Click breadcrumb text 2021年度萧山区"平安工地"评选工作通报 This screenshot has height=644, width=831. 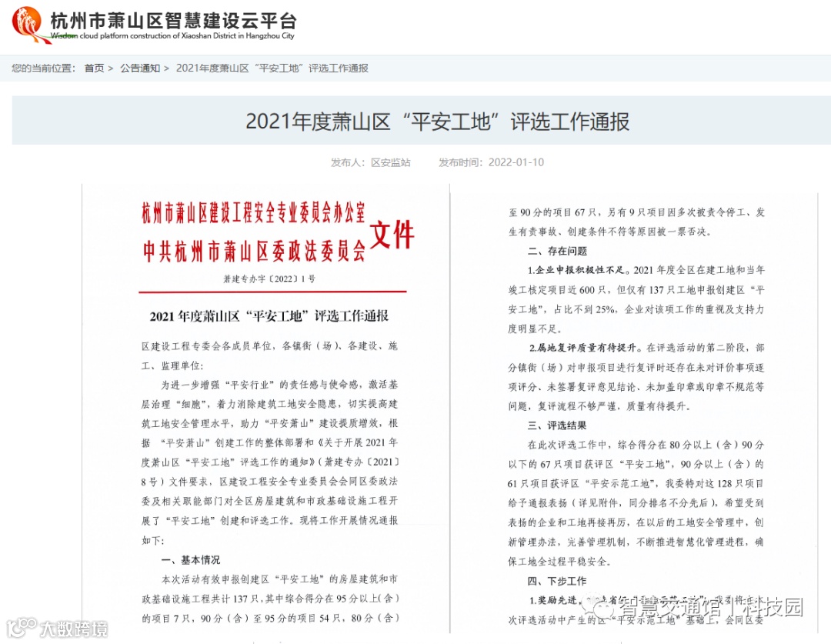click(272, 68)
